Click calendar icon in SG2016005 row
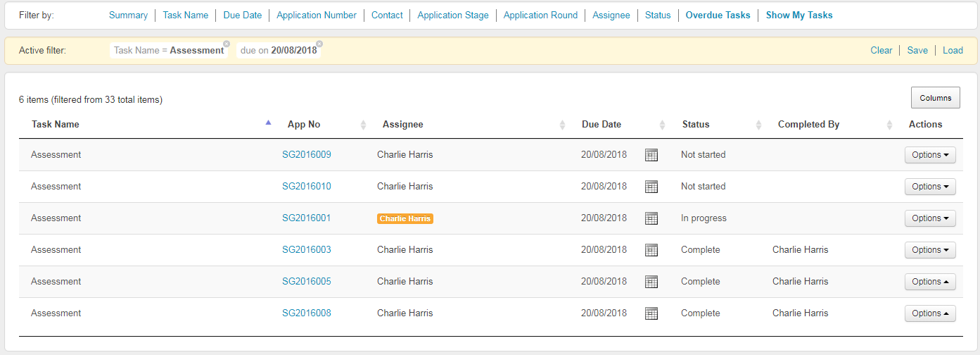 [651, 282]
